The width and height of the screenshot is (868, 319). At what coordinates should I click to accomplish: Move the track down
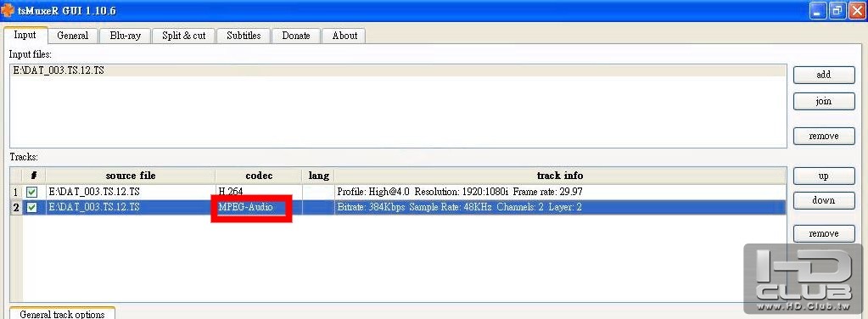coord(824,200)
